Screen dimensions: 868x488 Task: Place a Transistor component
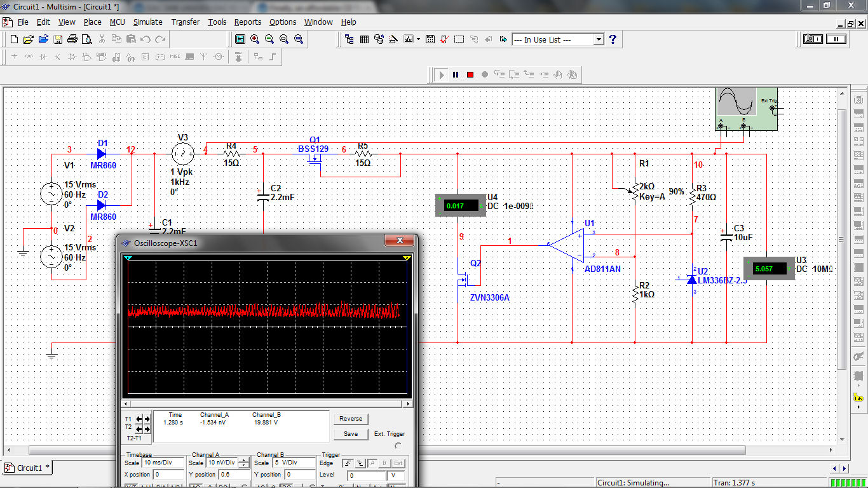point(58,57)
